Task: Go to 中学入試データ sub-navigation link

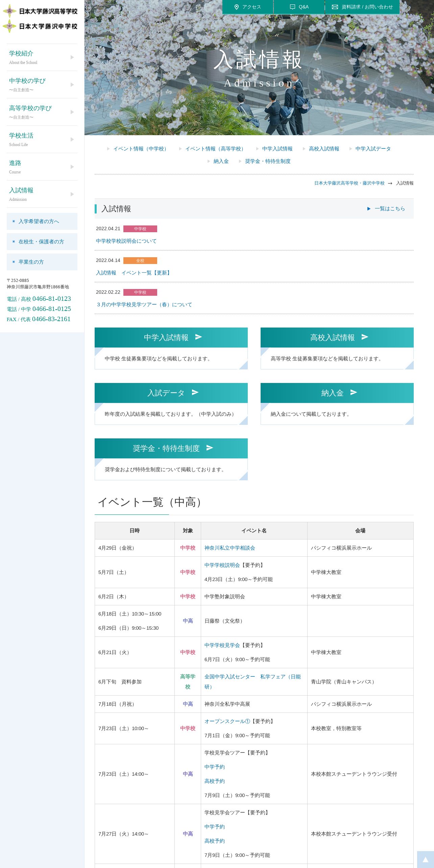Action: click(373, 149)
